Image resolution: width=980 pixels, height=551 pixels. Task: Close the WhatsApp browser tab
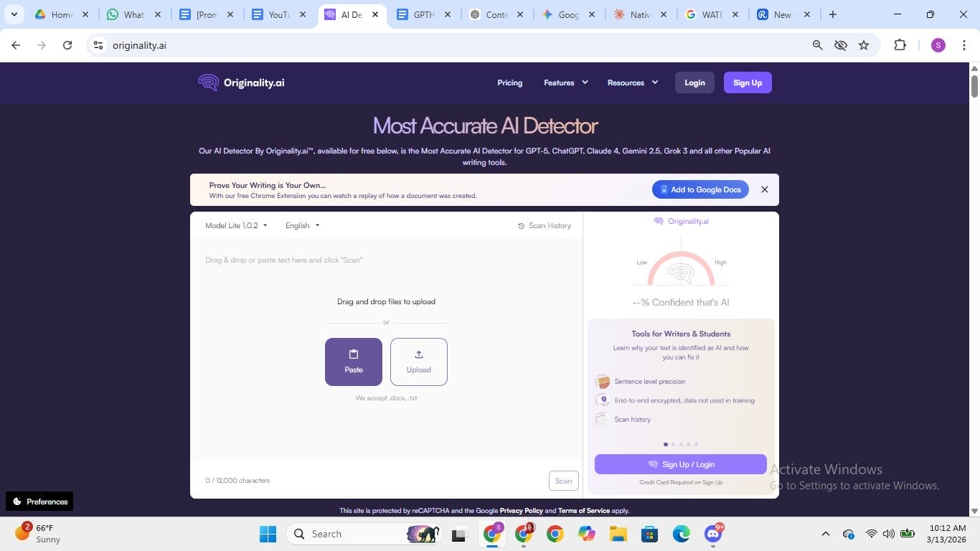(x=158, y=14)
